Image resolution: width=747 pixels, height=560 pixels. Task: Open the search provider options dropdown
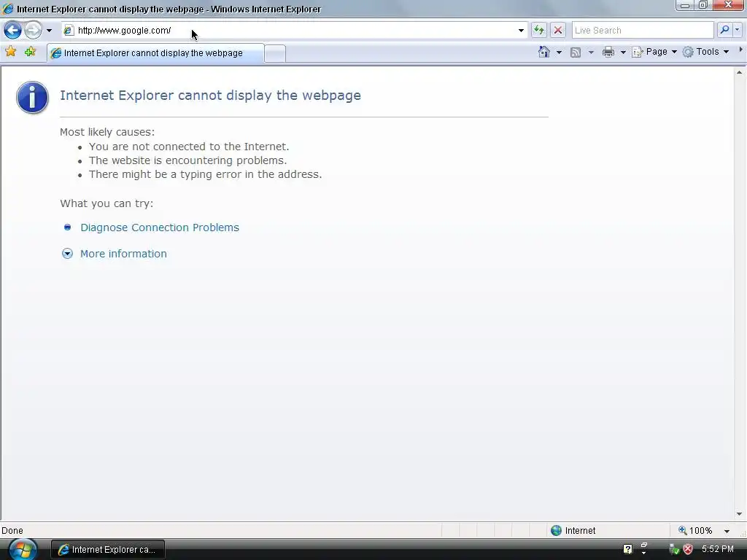click(x=737, y=30)
